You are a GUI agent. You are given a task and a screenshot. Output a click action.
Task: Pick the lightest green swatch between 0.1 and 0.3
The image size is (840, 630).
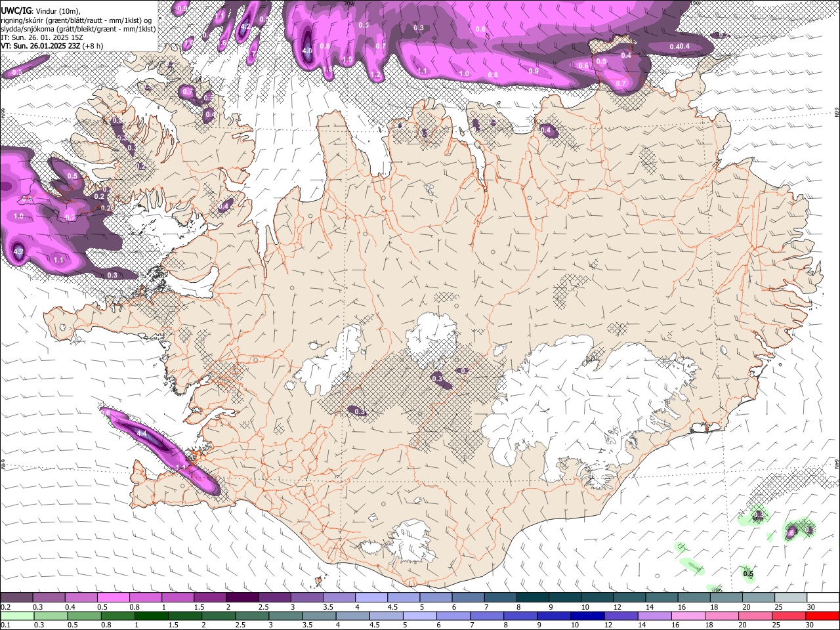(17, 616)
